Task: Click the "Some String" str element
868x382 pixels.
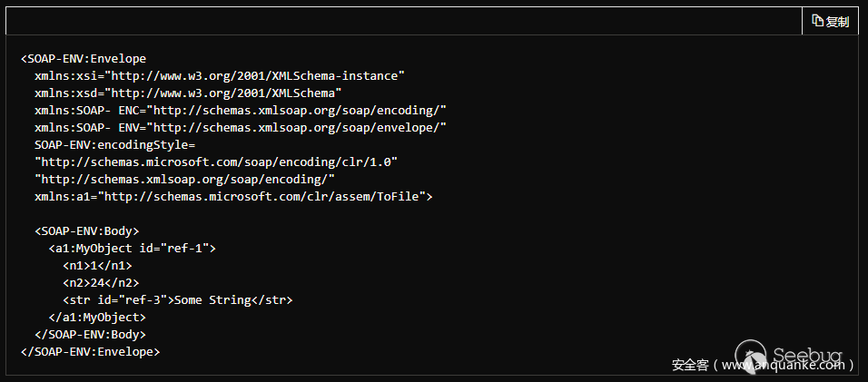Action: [x=178, y=299]
